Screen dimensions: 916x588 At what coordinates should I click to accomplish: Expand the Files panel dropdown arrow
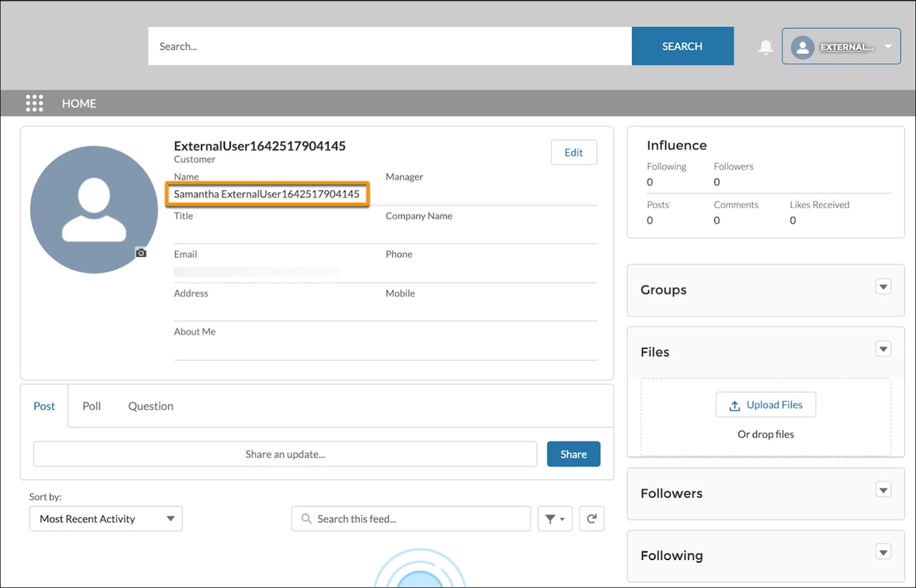tap(883, 349)
